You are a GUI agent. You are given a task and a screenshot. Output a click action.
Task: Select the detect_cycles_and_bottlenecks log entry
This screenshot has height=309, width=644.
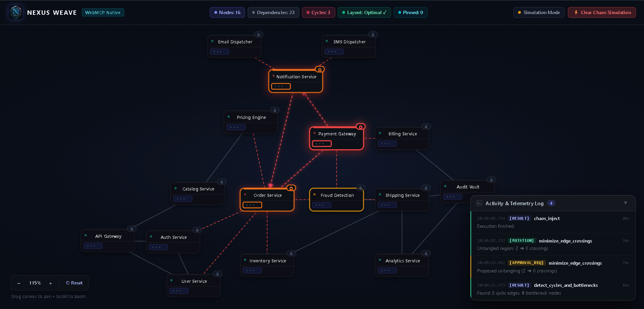[553, 289]
